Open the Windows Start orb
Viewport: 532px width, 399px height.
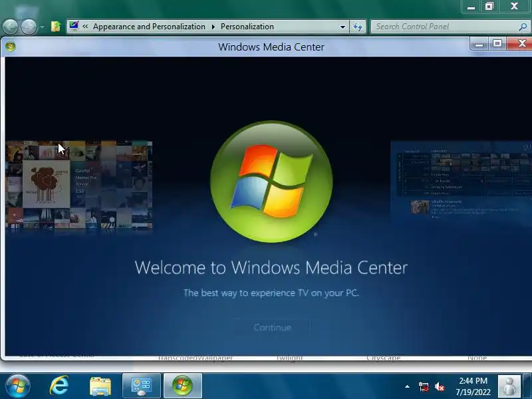tap(18, 386)
